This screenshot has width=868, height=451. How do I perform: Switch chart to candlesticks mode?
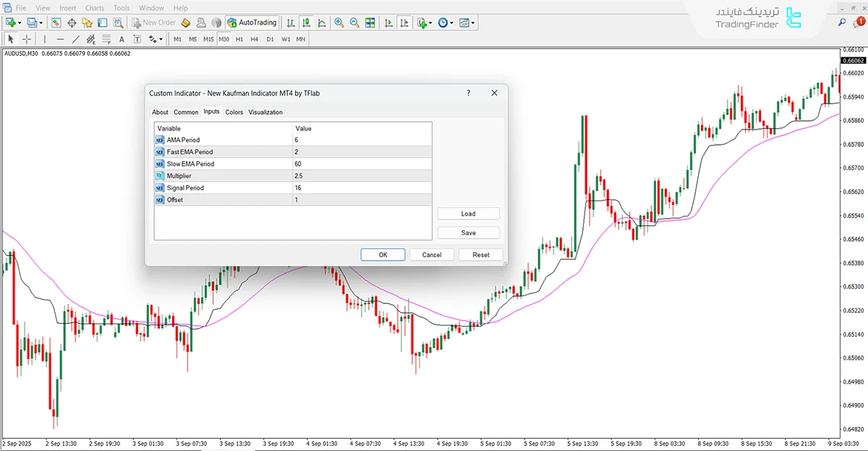[305, 22]
